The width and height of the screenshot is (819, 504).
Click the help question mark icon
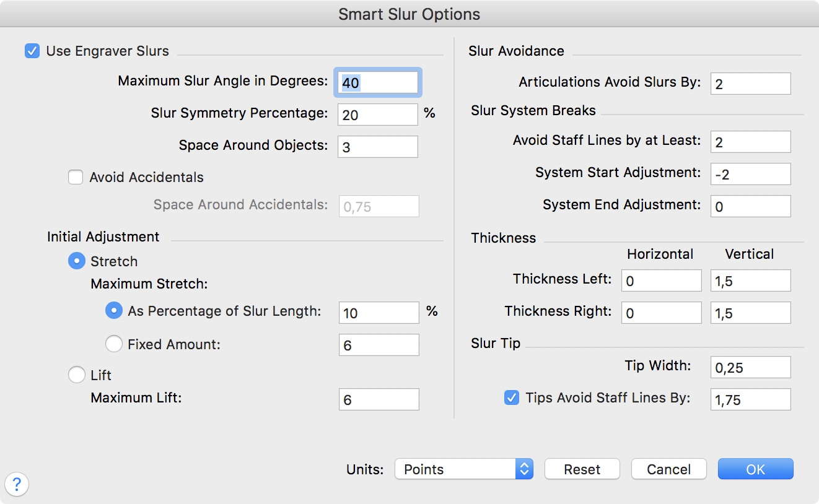click(x=17, y=485)
